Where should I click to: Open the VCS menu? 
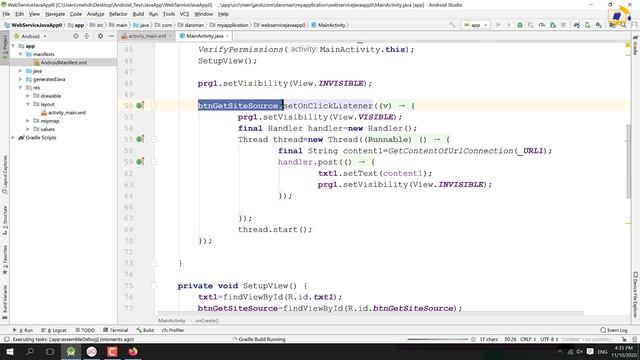(x=184, y=14)
